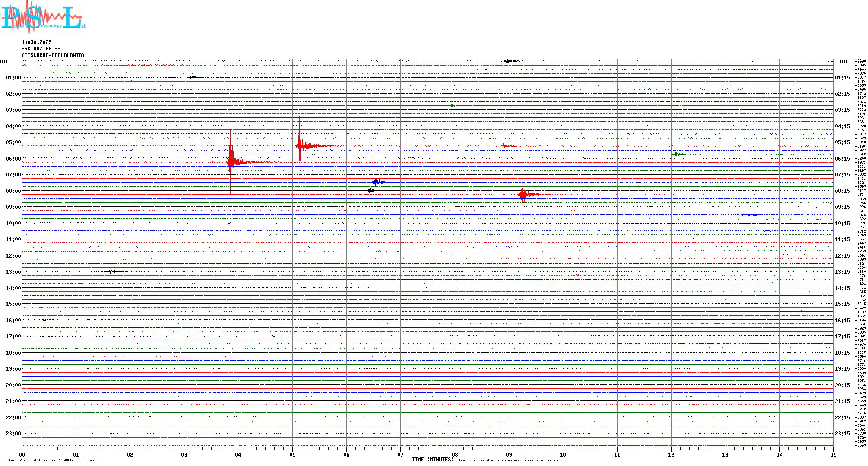The height and width of the screenshot is (466, 868).
Task: Select the 23:00 hour label
Action: pyautogui.click(x=13, y=434)
